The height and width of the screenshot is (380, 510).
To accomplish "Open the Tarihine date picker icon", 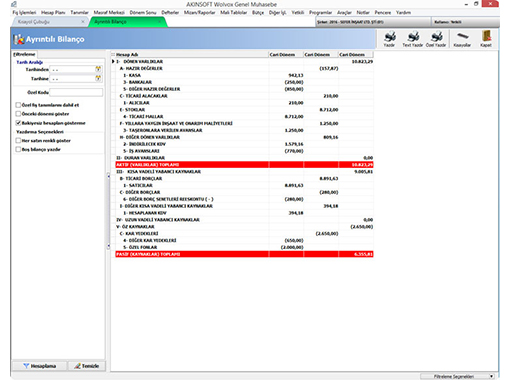I will click(x=98, y=79).
